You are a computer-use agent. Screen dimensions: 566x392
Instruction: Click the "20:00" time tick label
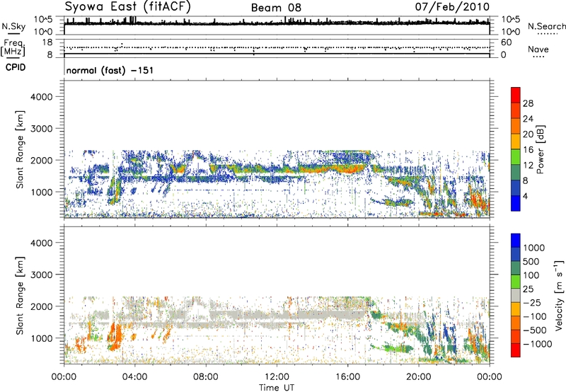click(418, 377)
